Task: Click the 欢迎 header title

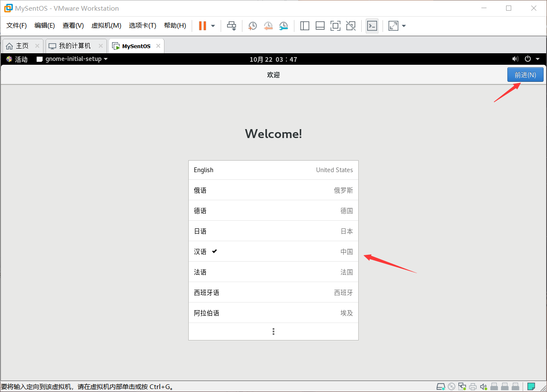Action: 273,75
